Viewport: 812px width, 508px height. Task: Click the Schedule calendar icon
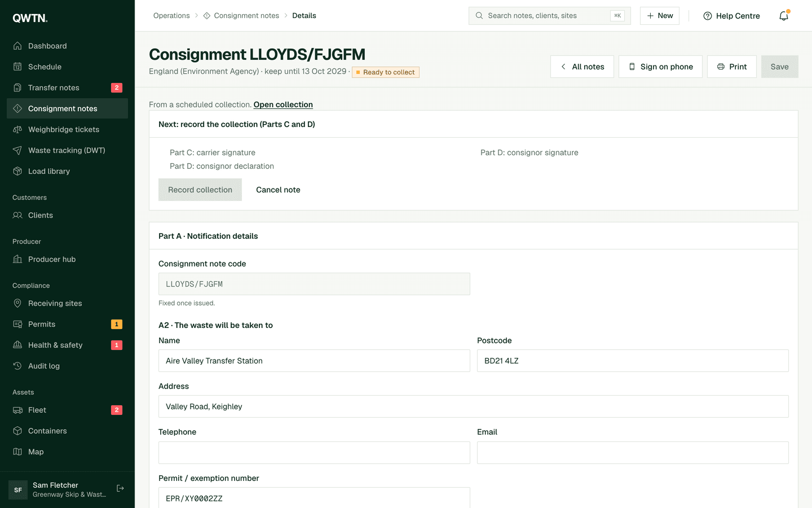point(17,67)
